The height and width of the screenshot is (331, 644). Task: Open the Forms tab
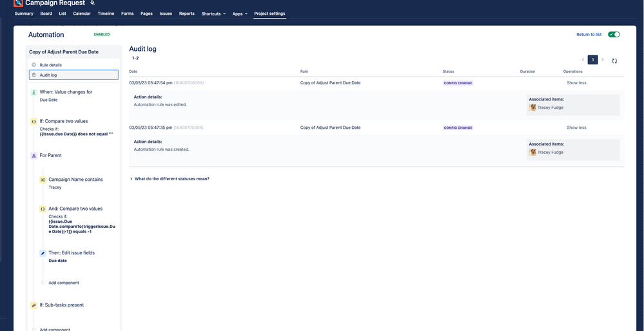(128, 14)
